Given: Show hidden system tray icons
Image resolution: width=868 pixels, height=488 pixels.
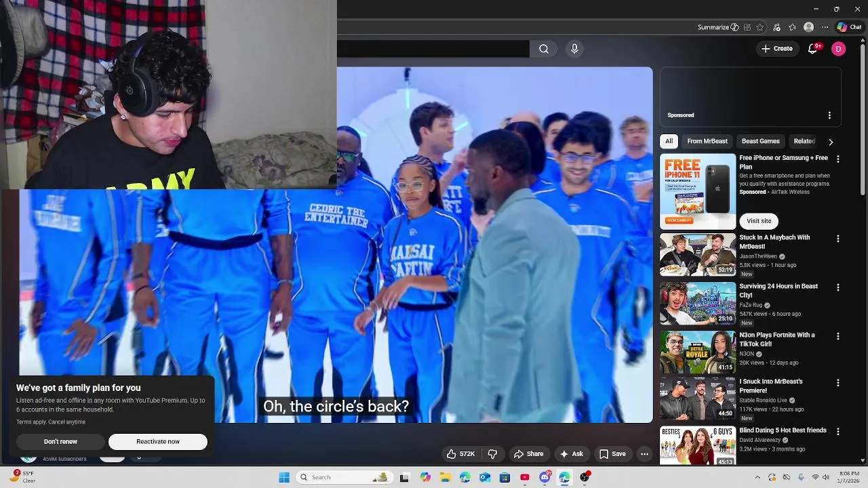Looking at the screenshot, I should [757, 477].
